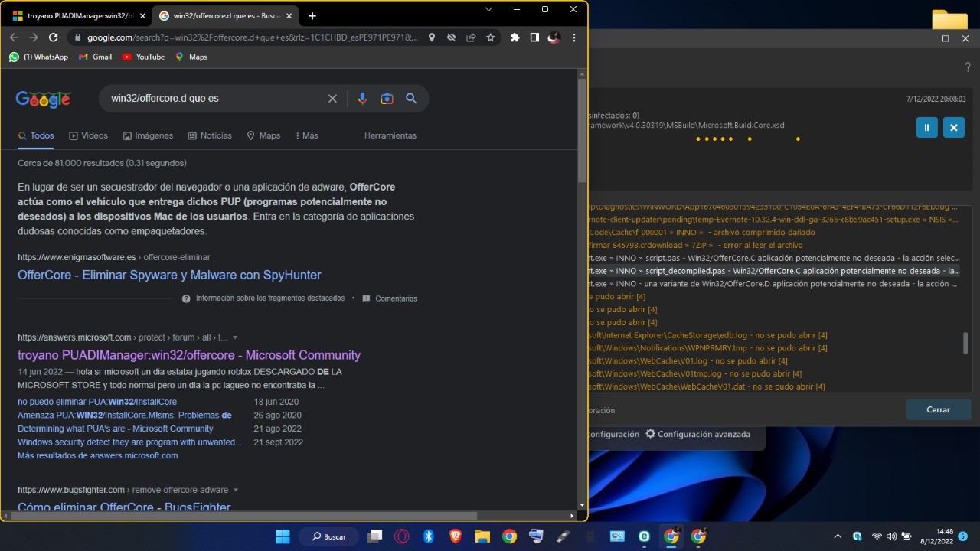Launch Brave browser from taskbar
Viewport: 980px width, 551px height.
coord(456,536)
